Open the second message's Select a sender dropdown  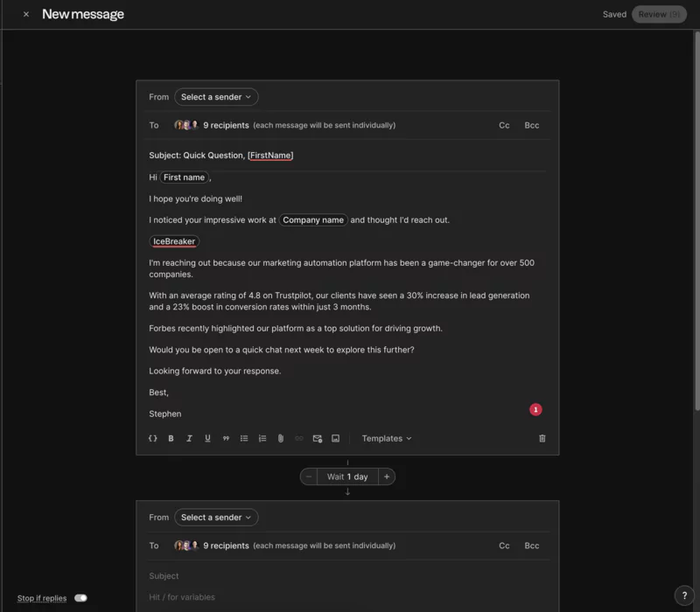pos(216,518)
